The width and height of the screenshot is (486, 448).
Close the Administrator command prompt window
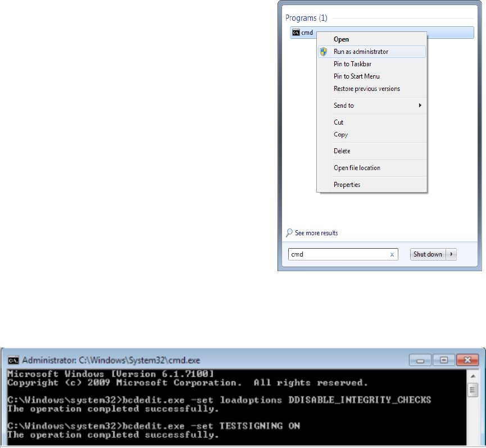[x=467, y=360]
